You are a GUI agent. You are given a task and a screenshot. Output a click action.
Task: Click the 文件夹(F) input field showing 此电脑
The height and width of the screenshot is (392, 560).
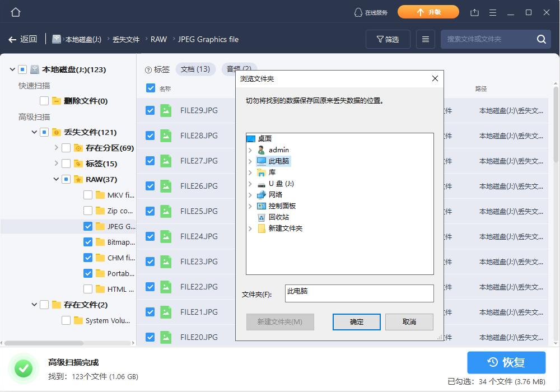point(359,293)
